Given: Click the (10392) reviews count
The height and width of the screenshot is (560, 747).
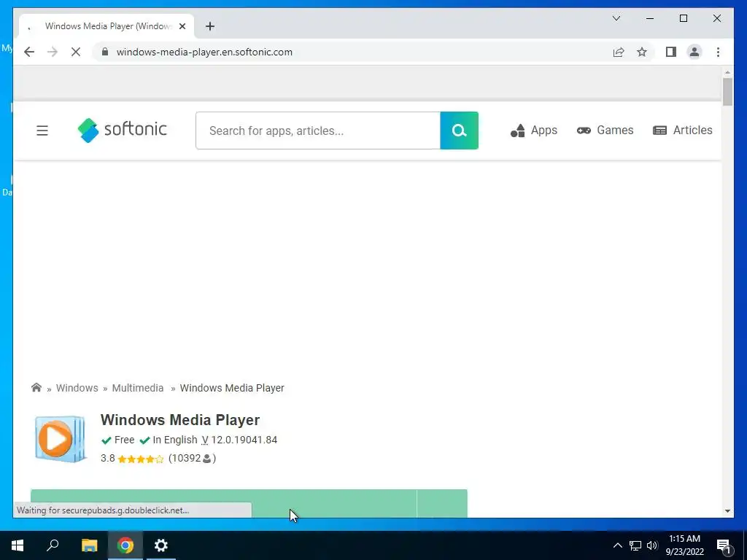Looking at the screenshot, I should (192, 458).
